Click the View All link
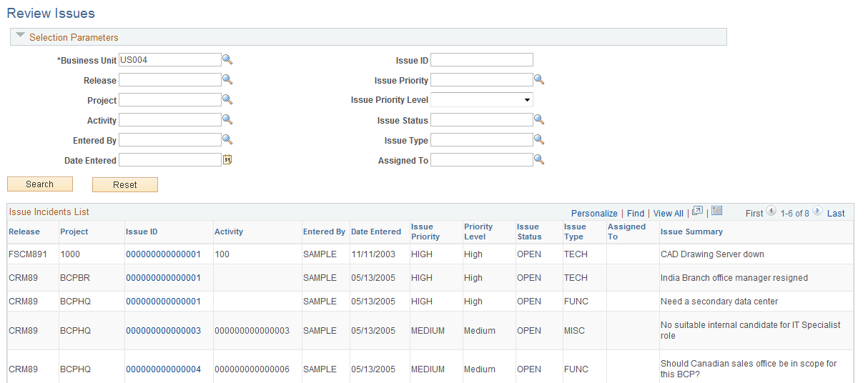The image size is (868, 383). coord(669,214)
